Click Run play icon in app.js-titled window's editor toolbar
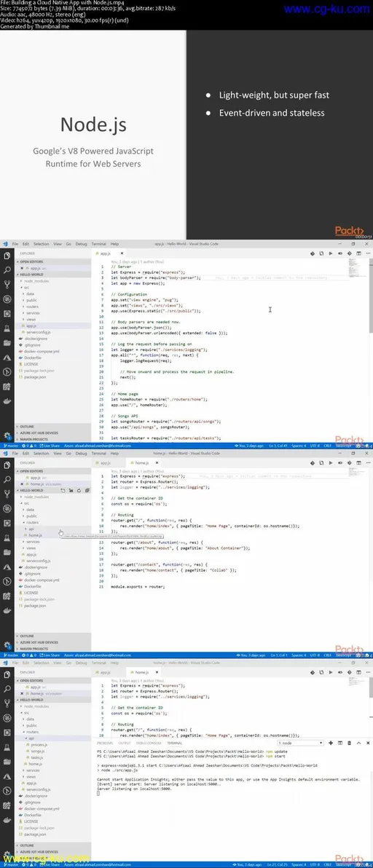373x868 pixels. pyautogui.click(x=331, y=253)
